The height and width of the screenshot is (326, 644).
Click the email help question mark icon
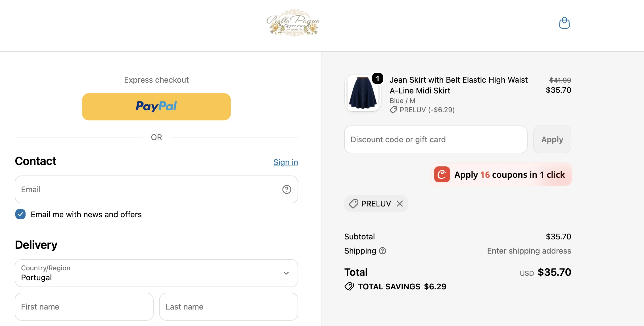coord(287,189)
